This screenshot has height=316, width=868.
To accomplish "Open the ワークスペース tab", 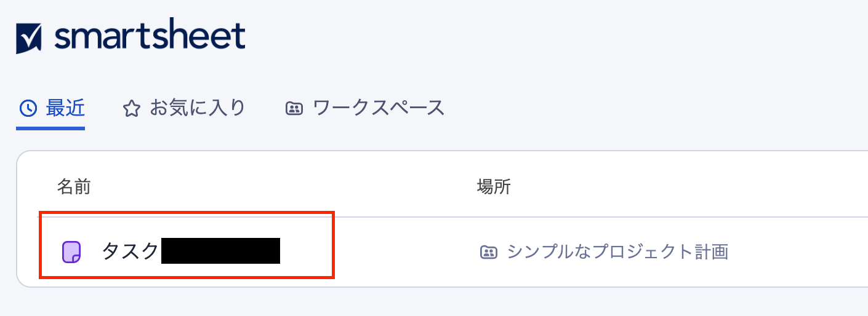I will coord(379,108).
